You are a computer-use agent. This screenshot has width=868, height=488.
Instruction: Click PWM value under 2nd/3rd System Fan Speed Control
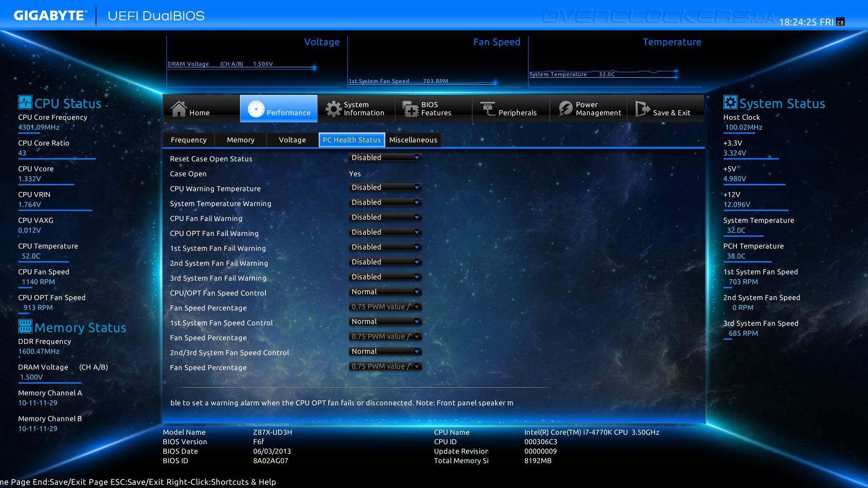pyautogui.click(x=386, y=366)
